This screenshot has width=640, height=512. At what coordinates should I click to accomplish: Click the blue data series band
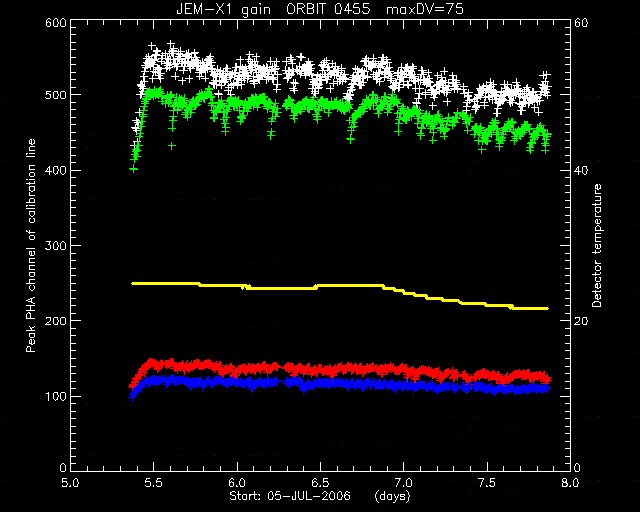coord(339,384)
